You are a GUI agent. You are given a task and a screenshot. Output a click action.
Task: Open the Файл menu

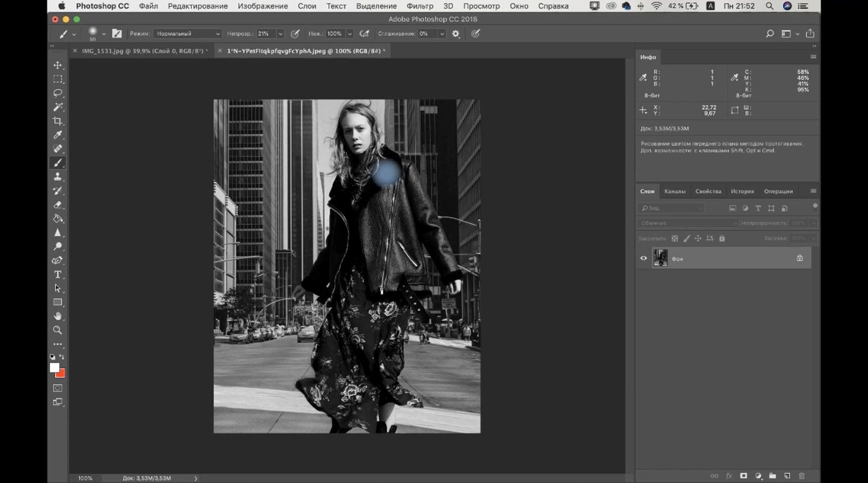(148, 6)
